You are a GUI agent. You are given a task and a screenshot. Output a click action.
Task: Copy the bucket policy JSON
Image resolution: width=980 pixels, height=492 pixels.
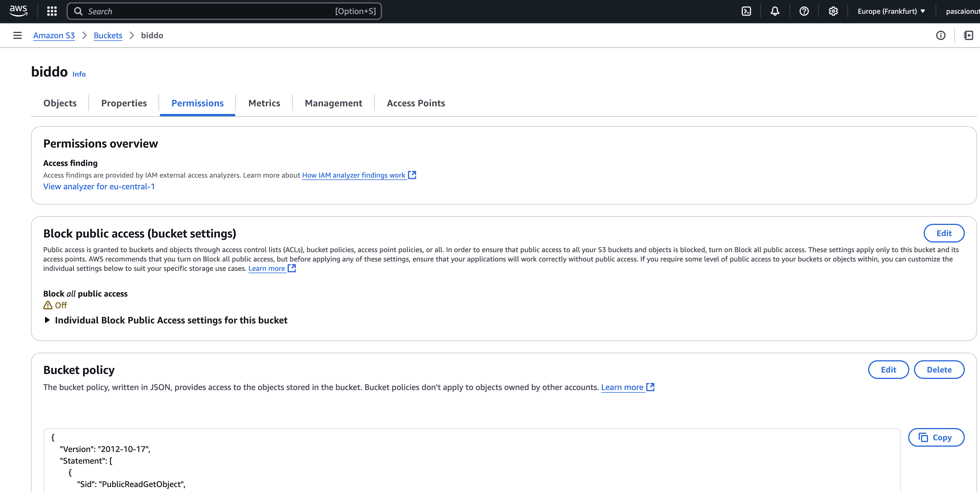point(936,437)
